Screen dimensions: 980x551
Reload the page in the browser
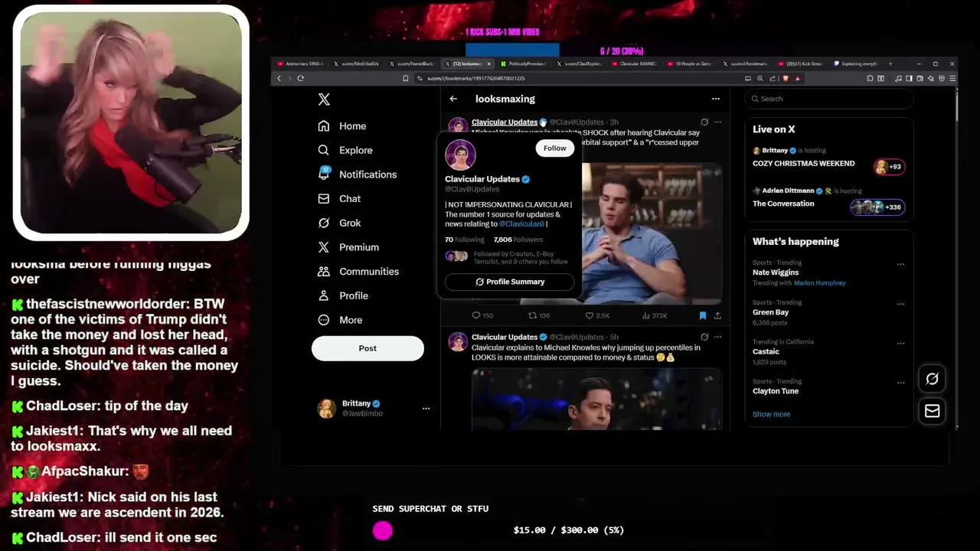click(300, 78)
